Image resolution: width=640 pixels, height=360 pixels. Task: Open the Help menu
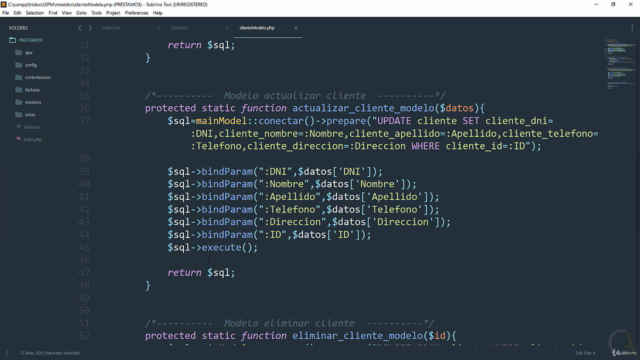(158, 13)
